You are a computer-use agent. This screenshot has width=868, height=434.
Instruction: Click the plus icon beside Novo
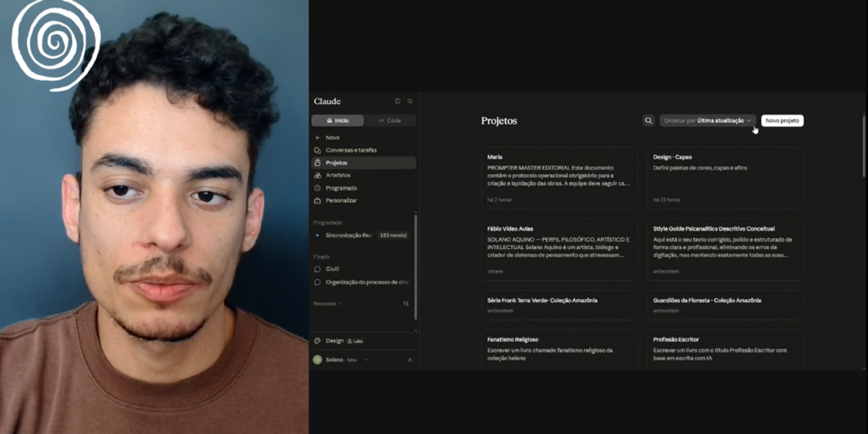[317, 137]
